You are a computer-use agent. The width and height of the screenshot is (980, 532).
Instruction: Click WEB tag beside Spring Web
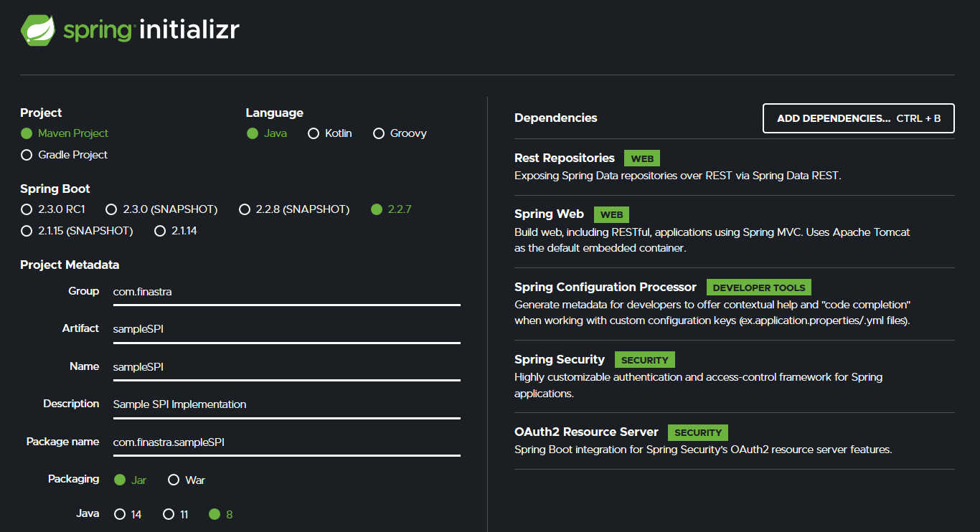click(x=611, y=214)
